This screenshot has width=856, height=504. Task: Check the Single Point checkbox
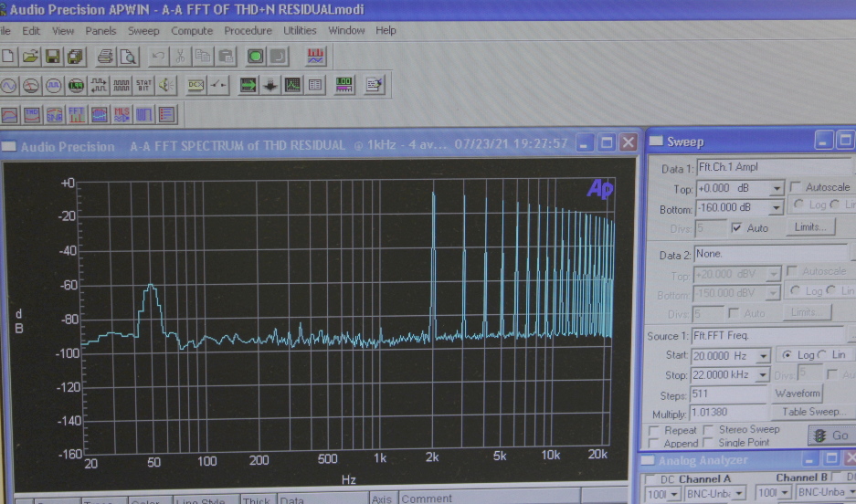click(x=708, y=442)
